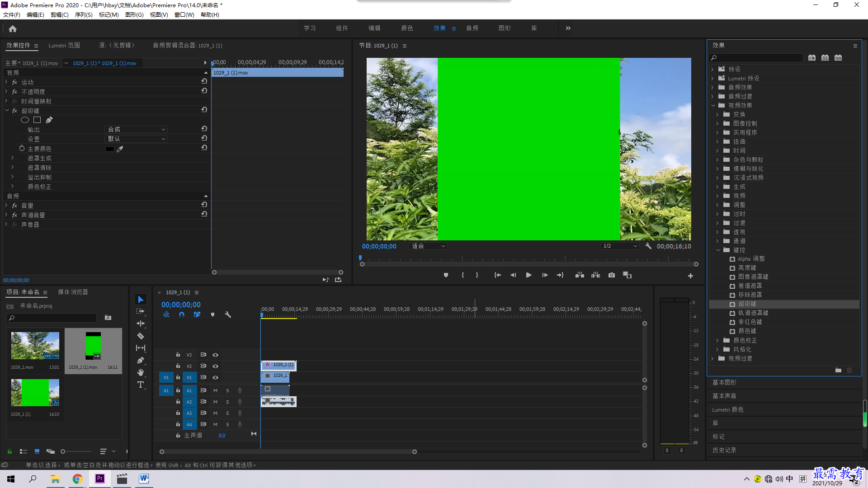Open 基本图形 panel

tap(724, 382)
